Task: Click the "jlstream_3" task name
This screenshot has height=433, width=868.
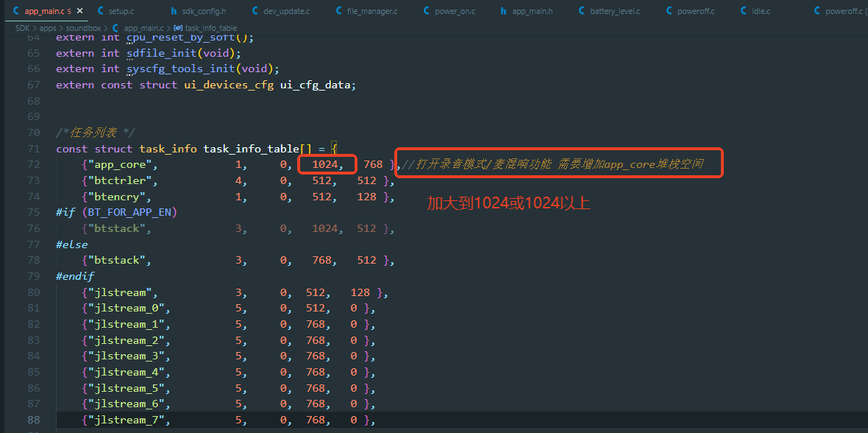Action: [126, 356]
